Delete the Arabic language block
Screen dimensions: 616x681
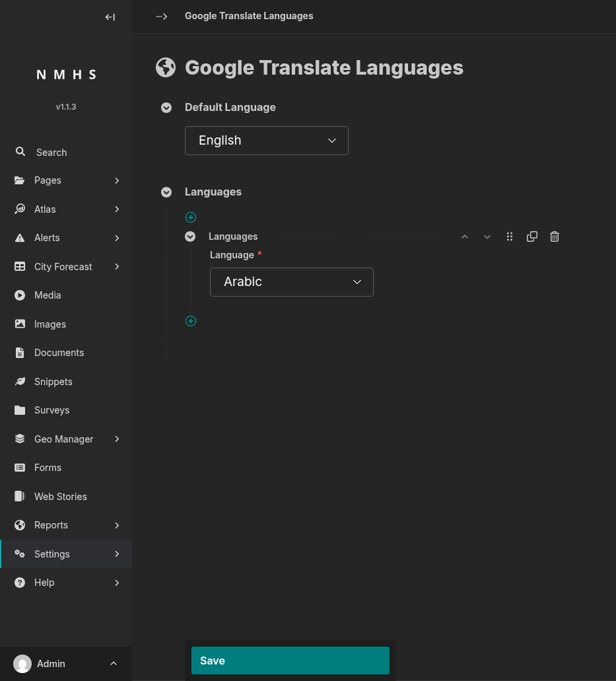[555, 236]
